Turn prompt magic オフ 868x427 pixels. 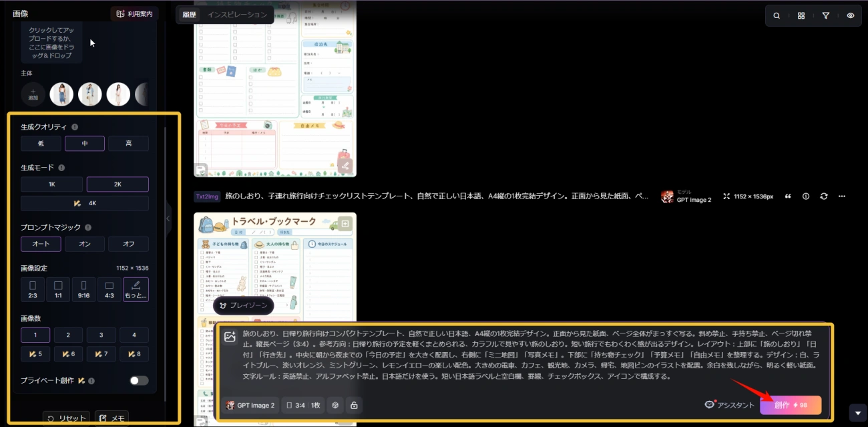[128, 244]
